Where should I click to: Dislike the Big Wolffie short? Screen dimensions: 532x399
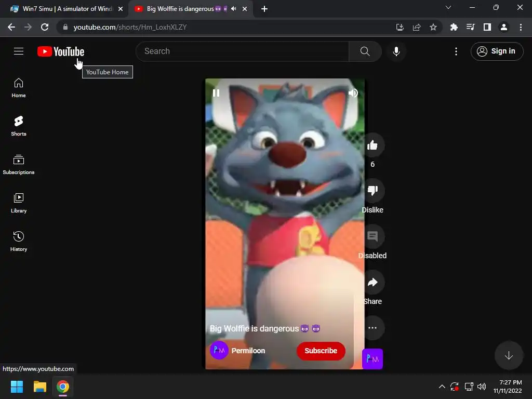pos(373,190)
